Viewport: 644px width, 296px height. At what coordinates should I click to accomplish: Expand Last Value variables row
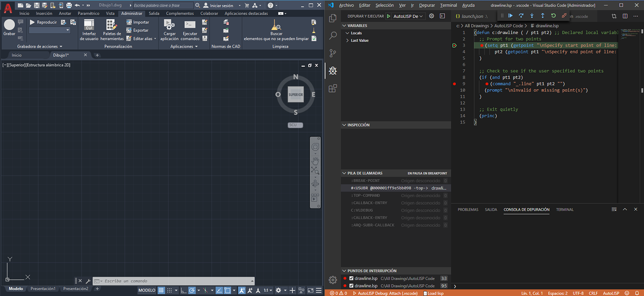coord(396,40)
